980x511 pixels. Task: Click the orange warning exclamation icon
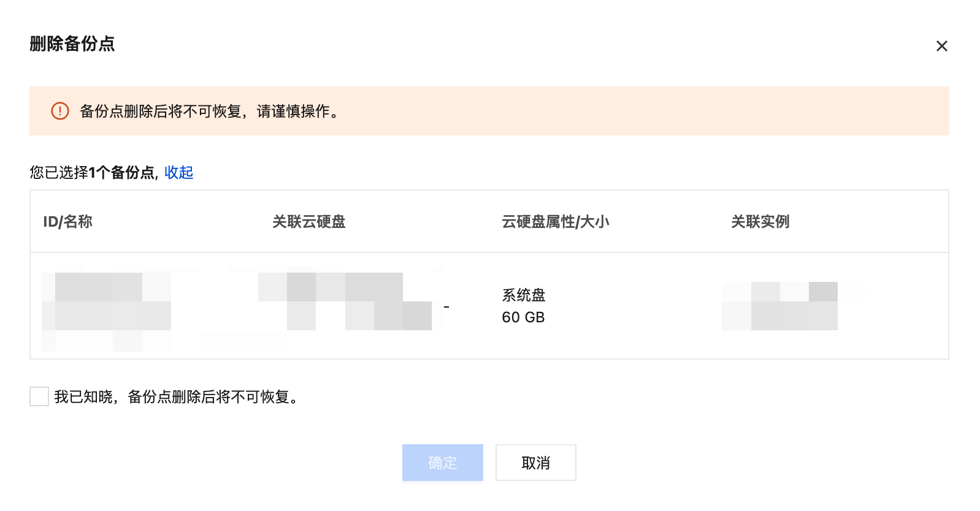coord(59,111)
